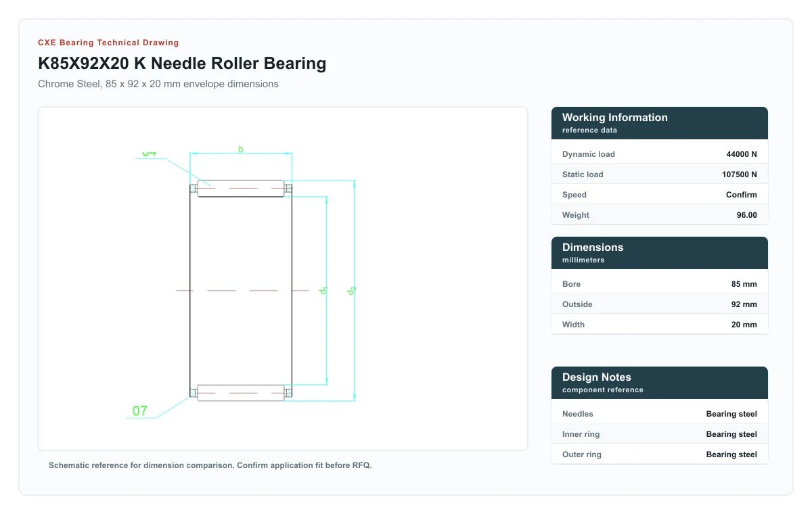This screenshot has width=812, height=514.
Task: Click the Schematic reference caption below the drawing
Action: [x=210, y=465]
